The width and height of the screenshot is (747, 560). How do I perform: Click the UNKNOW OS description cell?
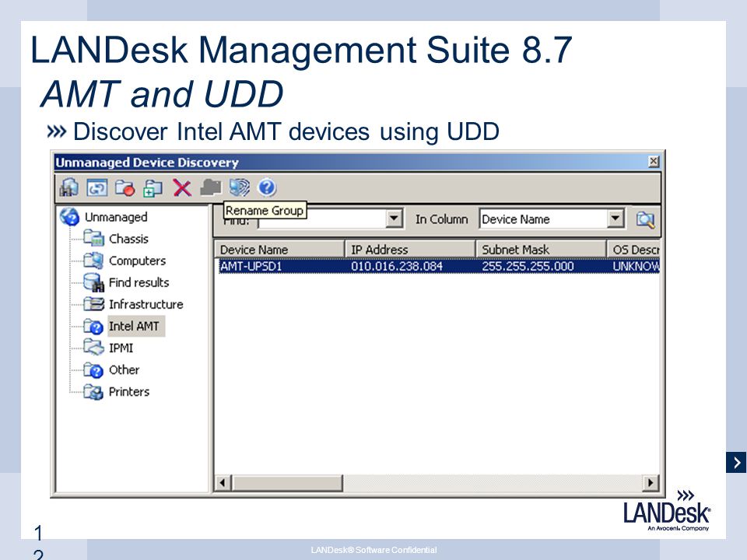pos(636,266)
